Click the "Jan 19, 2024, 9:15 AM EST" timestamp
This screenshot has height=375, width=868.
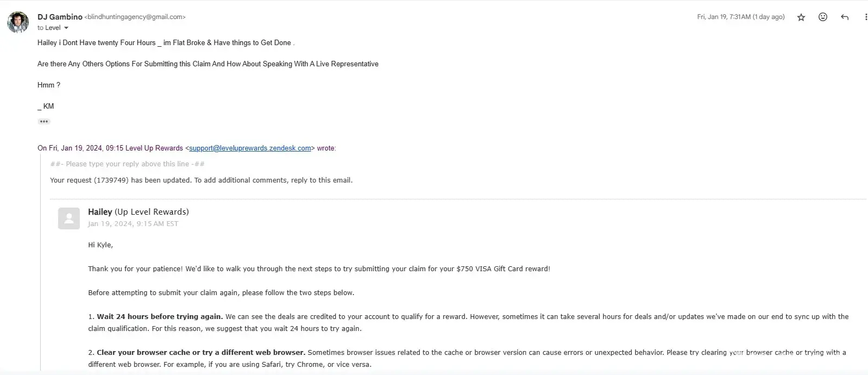pyautogui.click(x=133, y=224)
